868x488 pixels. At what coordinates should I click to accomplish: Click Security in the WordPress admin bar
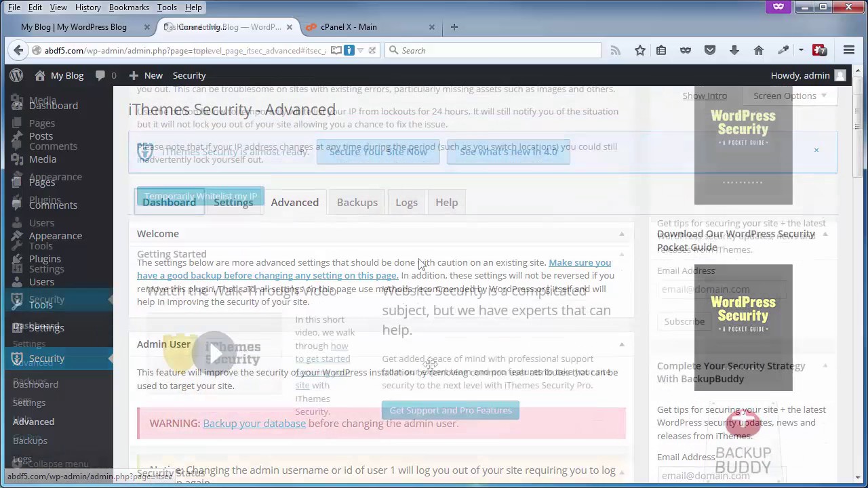[189, 75]
